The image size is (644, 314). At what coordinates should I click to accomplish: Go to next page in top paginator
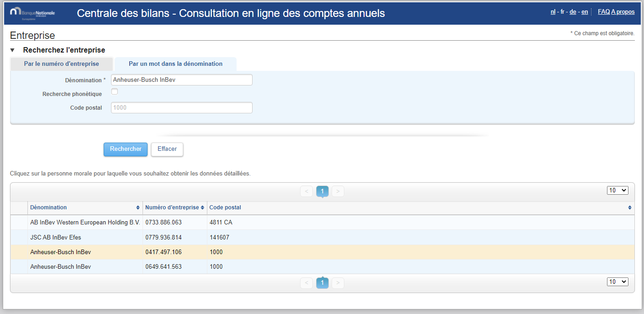coord(338,191)
